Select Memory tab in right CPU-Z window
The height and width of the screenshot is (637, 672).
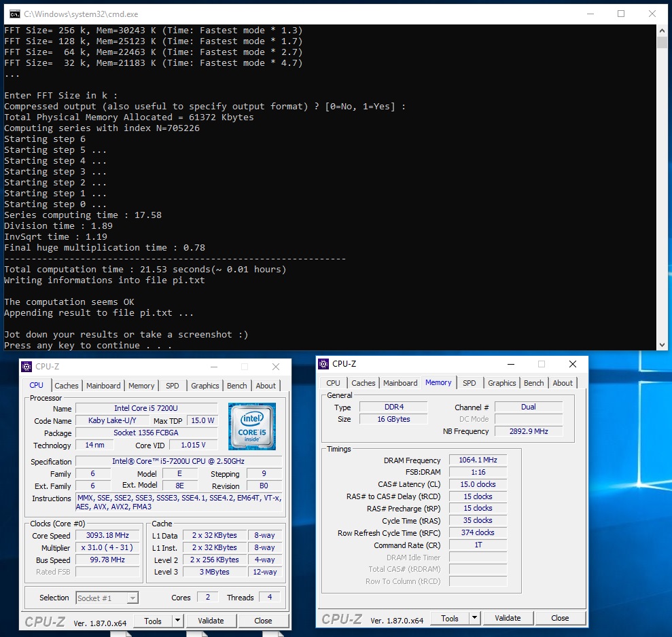pos(438,382)
